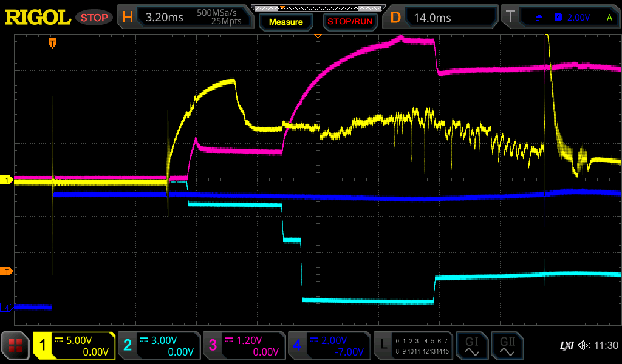Viewport: 622px width, 364px height.
Task: Click the RIGOL logo
Action: pos(38,18)
